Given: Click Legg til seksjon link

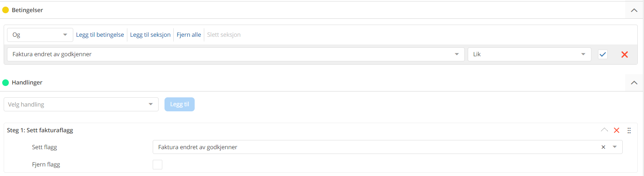Looking at the screenshot, I should (x=150, y=35).
